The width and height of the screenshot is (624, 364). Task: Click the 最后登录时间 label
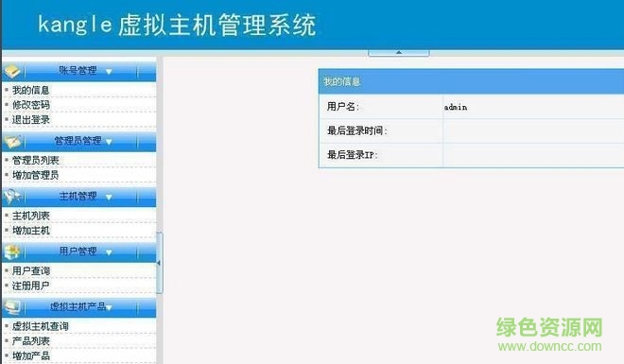click(357, 130)
